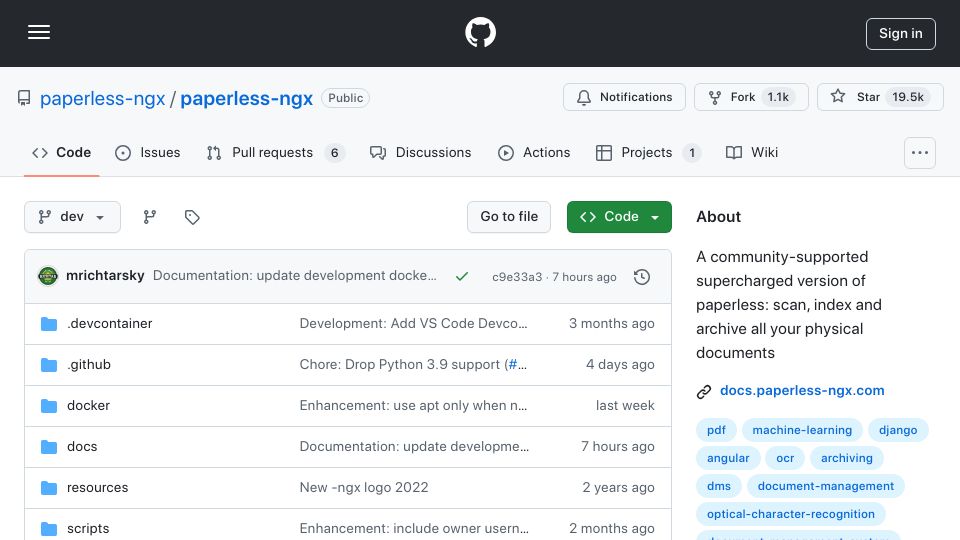This screenshot has height=540, width=960.
Task: Select the optical-character-recognition topic tag
Action: coord(790,514)
